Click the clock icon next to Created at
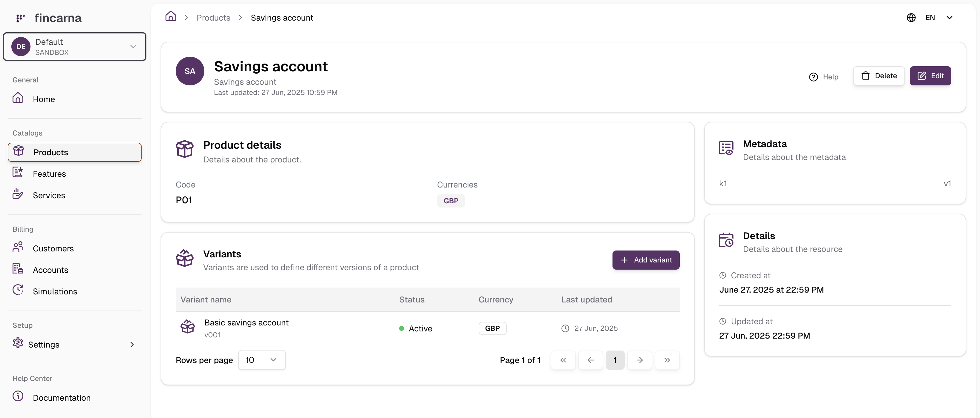 [x=722, y=275]
